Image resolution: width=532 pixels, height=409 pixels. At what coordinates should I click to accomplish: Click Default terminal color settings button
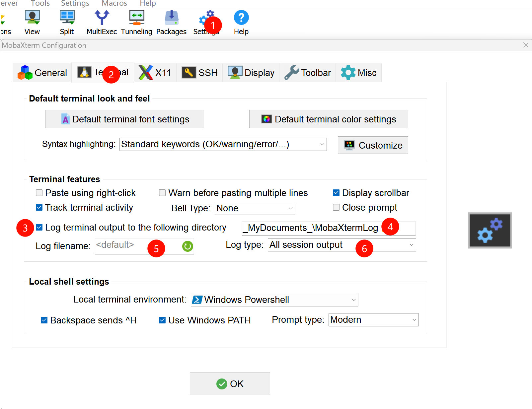(329, 119)
